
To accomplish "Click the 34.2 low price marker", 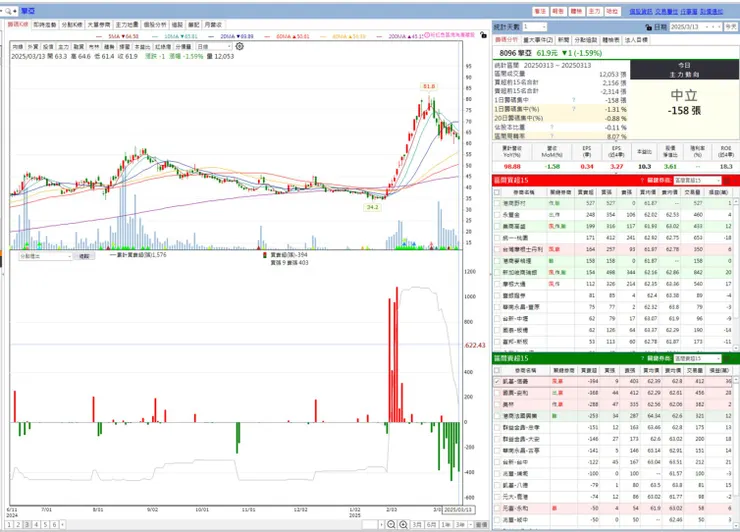I will click(x=372, y=207).
